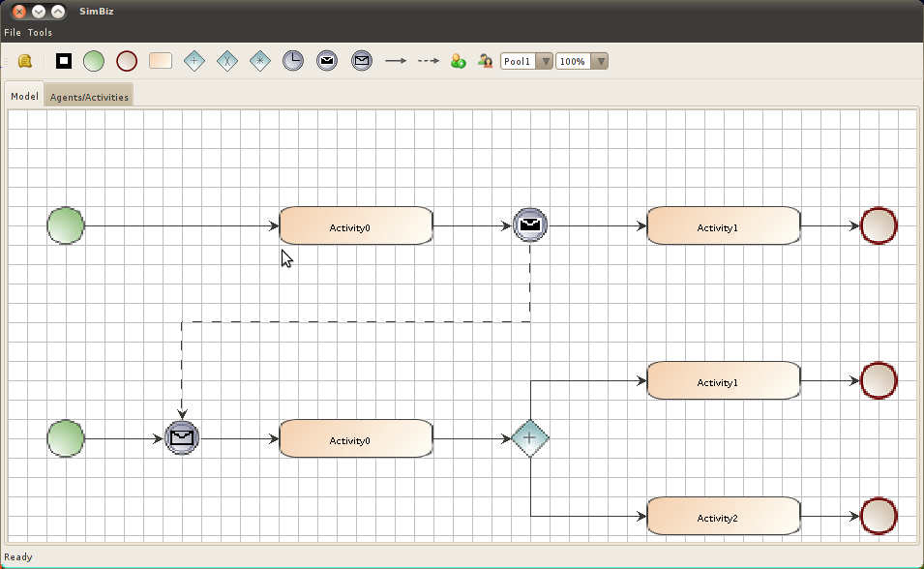Click the yellow scroll icon in the toolbar

pyautogui.click(x=25, y=61)
